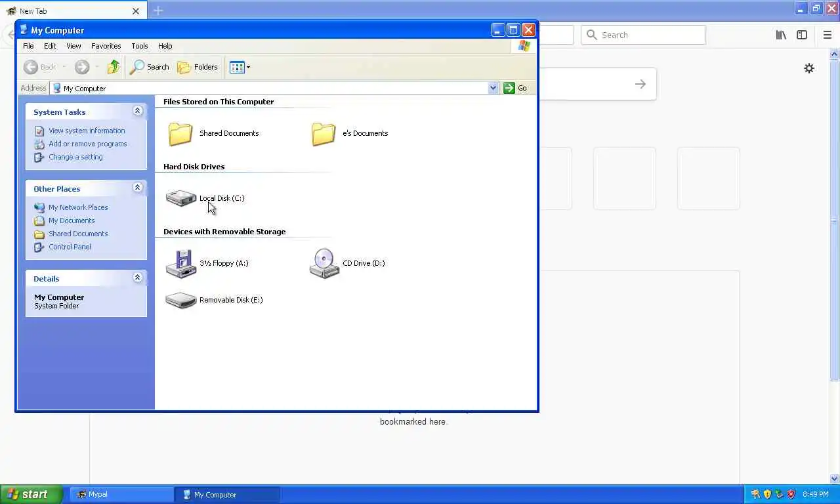
Task: Click the taskbar clock showing 8:49 PM
Action: click(x=815, y=494)
